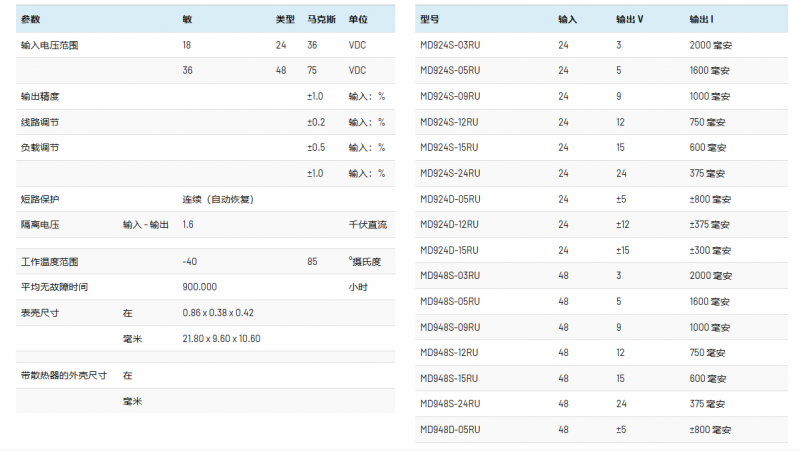The image size is (800, 451).
Task: Select the 隔离电压 parameter label
Action: click(40, 224)
